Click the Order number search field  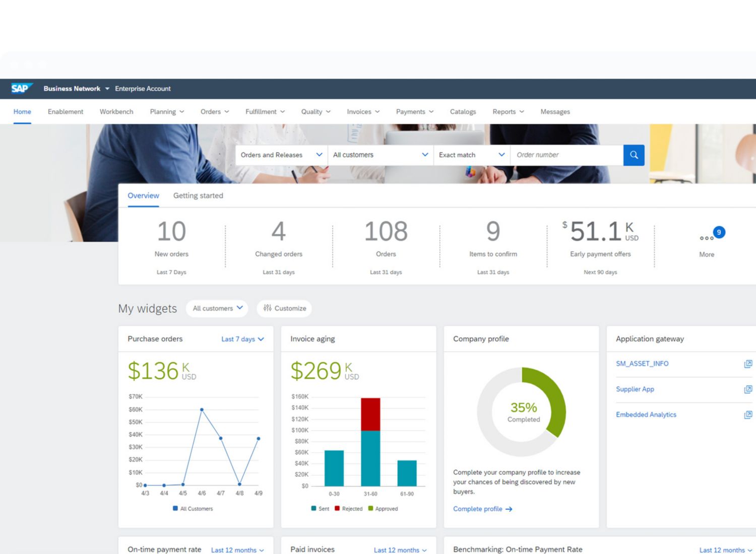click(x=566, y=155)
